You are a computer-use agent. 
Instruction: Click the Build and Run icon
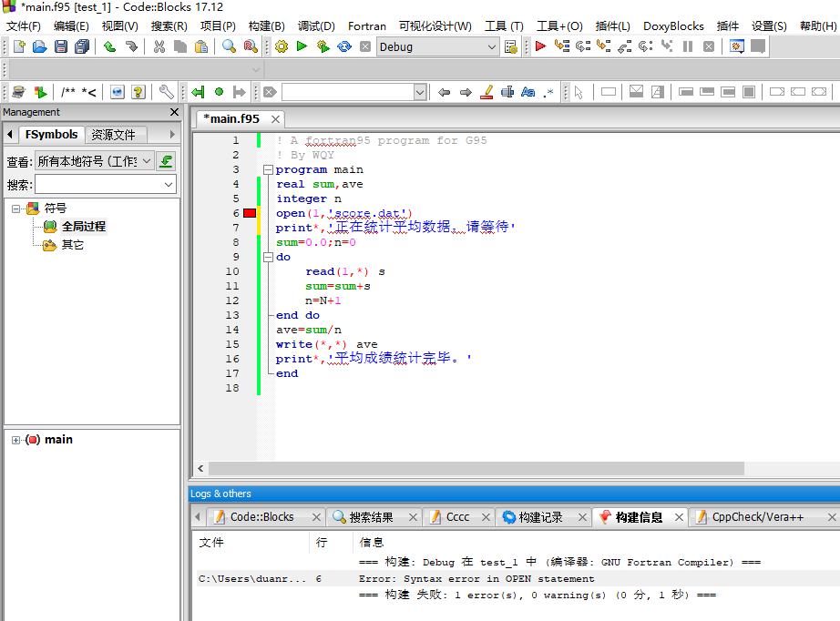[x=323, y=46]
